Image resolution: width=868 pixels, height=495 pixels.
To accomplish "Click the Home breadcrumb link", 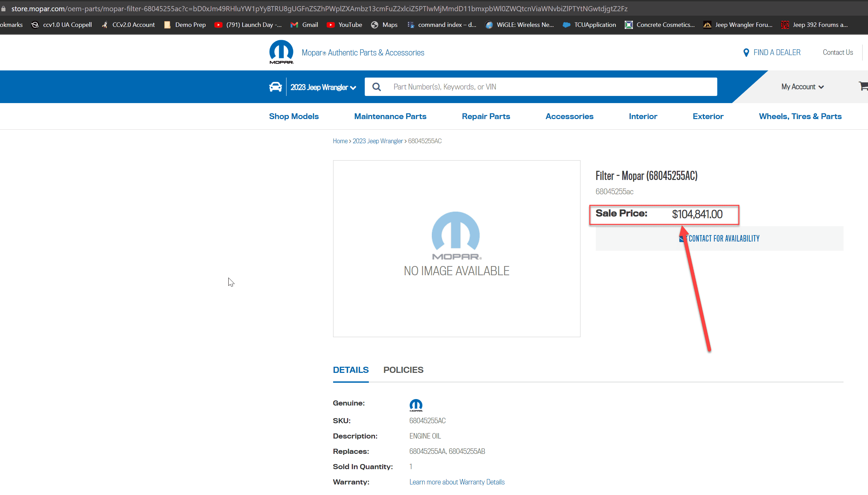I will [x=340, y=141].
